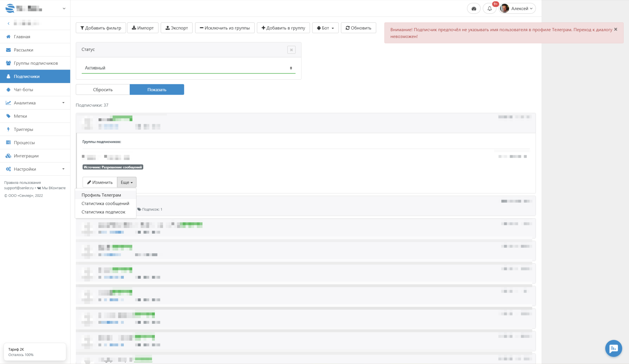Click the Рассылки envelope sidebar item
This screenshot has height=364, width=629.
23,50
